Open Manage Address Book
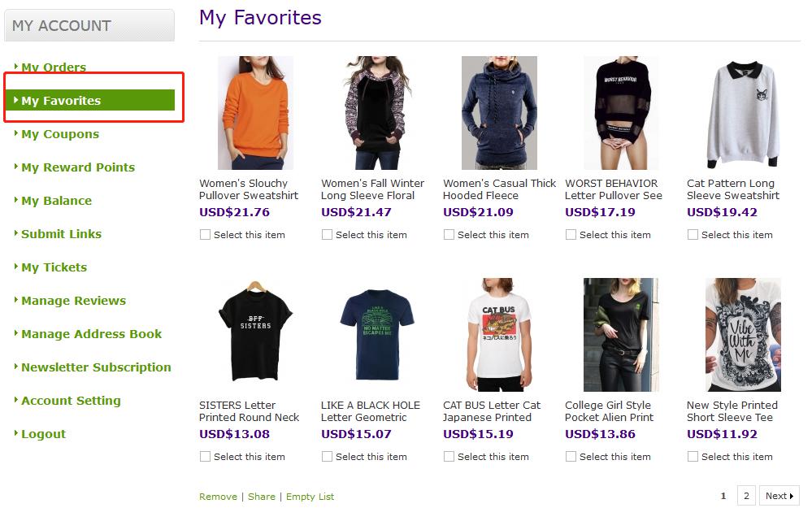812x521 pixels. click(91, 334)
